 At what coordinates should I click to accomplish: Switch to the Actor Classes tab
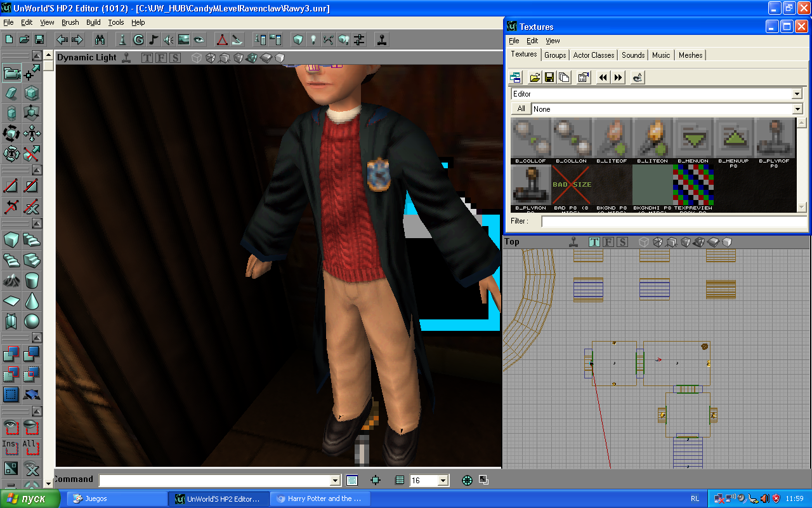[594, 55]
